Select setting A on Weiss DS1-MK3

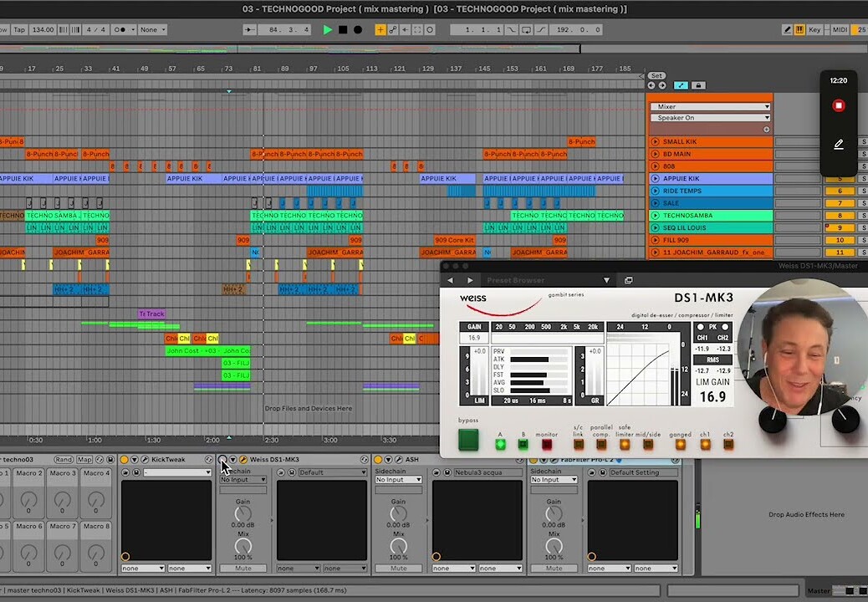(500, 444)
